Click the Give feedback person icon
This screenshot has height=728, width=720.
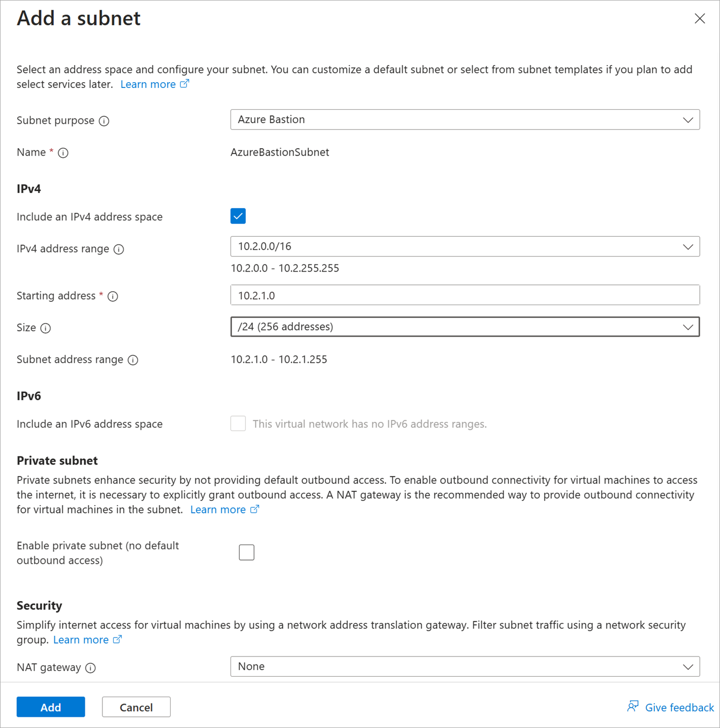point(633,707)
